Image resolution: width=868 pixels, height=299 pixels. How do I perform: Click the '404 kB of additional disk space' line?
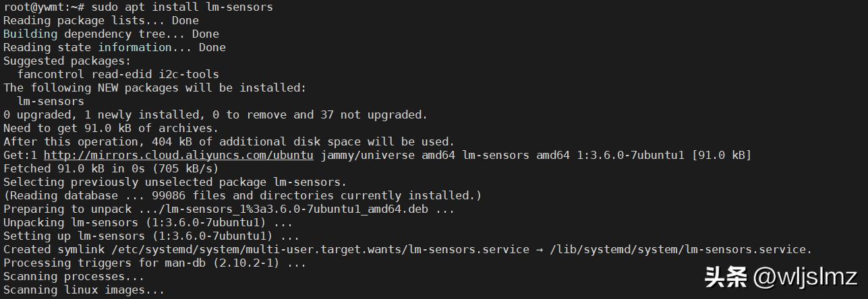[x=229, y=141]
